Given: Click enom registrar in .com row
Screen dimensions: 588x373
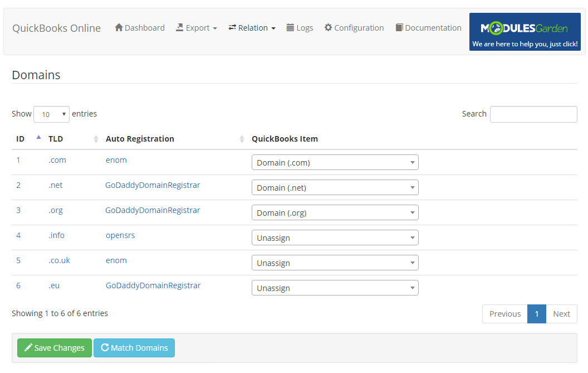Looking at the screenshot, I should click(x=116, y=160).
